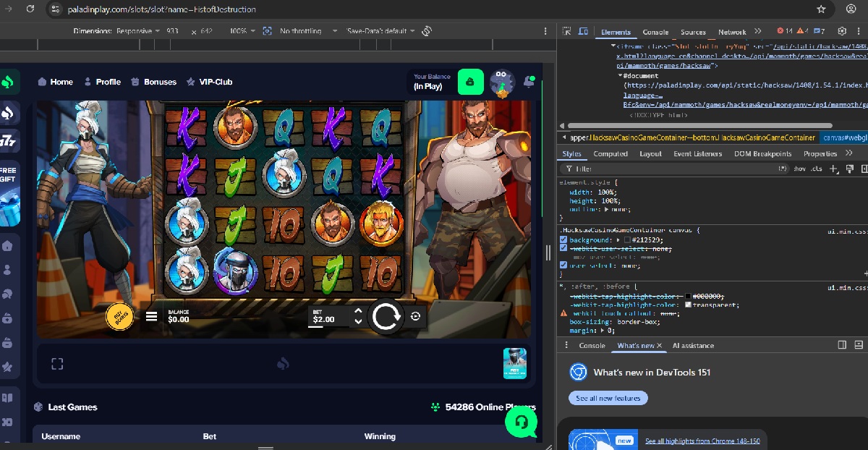Open the transparent color swatch
Viewport: 868px width, 450px height.
point(689,305)
